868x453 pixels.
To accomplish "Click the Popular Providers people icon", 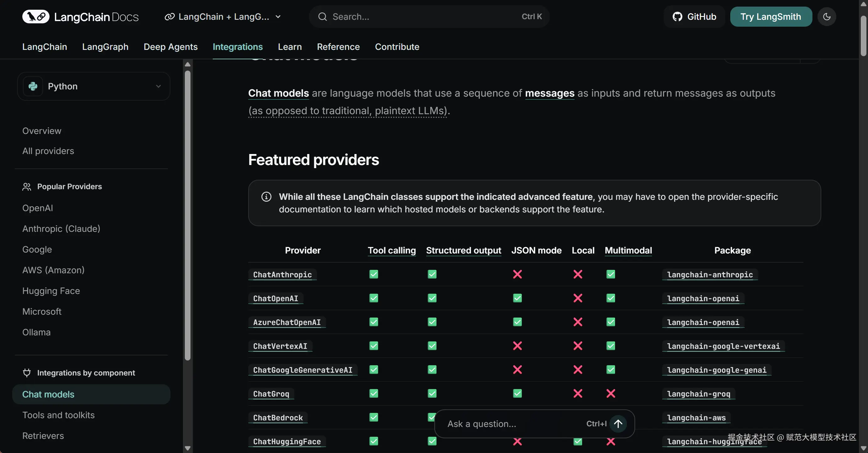I will pos(27,187).
